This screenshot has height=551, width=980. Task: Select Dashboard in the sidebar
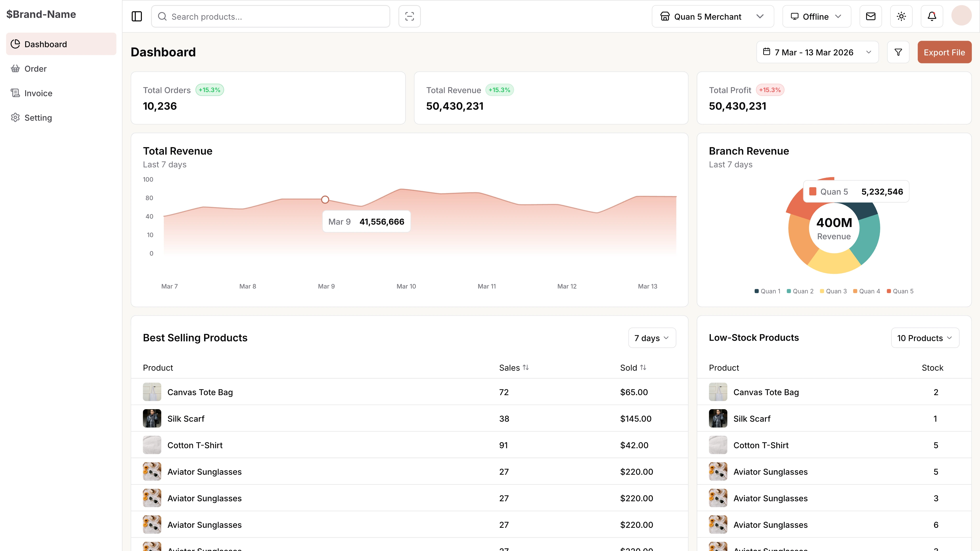click(45, 44)
